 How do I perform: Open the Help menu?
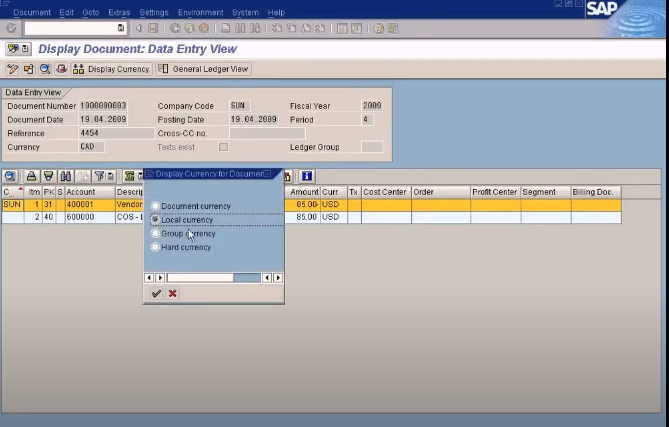(x=276, y=12)
